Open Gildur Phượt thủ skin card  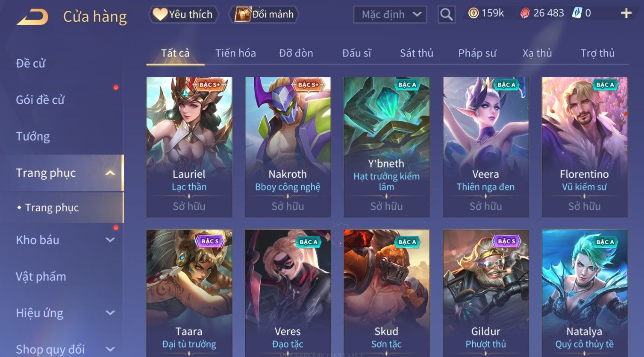point(486,293)
